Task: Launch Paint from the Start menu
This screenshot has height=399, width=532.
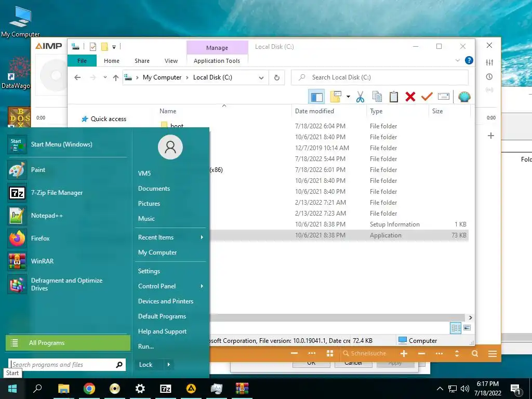Action: click(x=68, y=170)
